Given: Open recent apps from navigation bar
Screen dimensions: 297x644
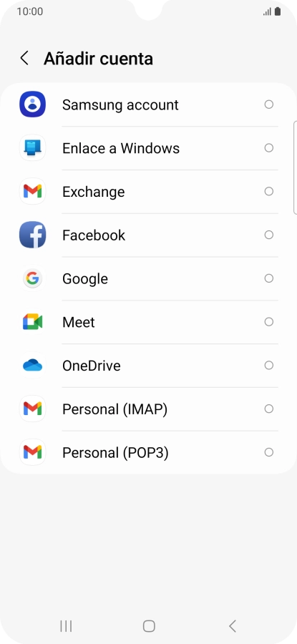Looking at the screenshot, I should pyautogui.click(x=66, y=626).
